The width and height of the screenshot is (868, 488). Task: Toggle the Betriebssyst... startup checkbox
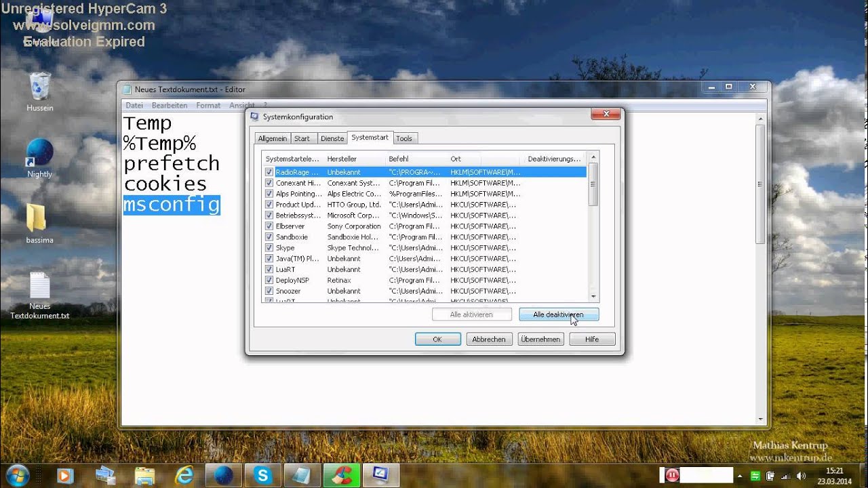pos(269,216)
